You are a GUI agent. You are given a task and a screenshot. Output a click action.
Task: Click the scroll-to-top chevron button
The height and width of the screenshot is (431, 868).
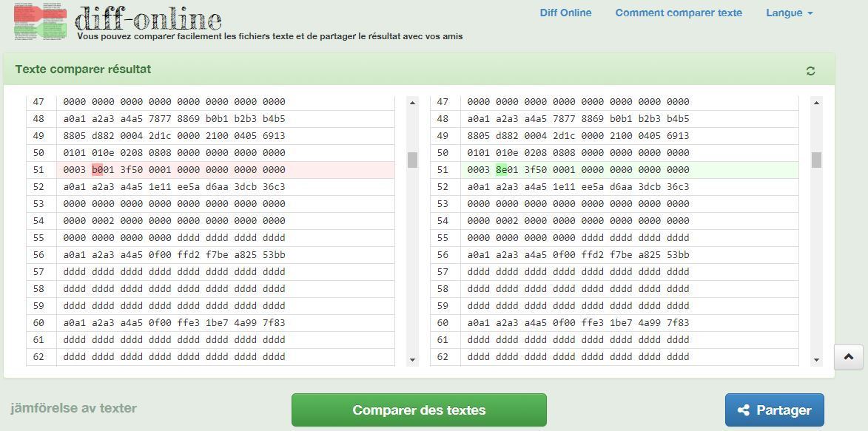pyautogui.click(x=848, y=357)
